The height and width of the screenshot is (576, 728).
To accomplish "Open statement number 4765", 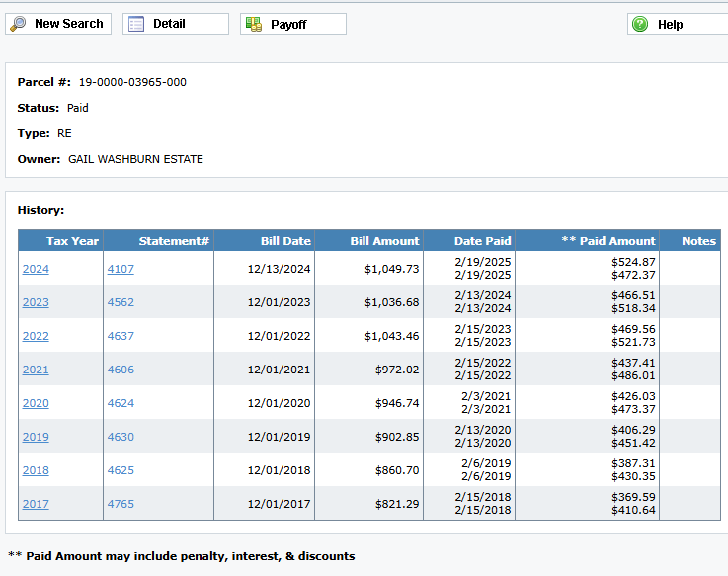I will [121, 504].
